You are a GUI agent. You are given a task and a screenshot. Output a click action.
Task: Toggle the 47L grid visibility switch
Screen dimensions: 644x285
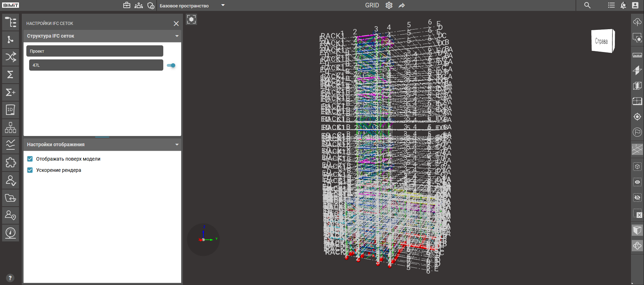pos(171,65)
